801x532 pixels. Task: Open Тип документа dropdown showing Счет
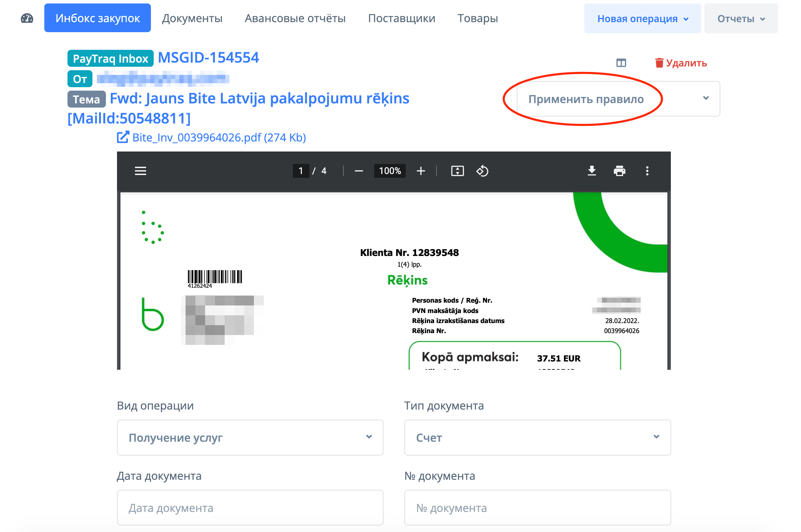tap(537, 438)
